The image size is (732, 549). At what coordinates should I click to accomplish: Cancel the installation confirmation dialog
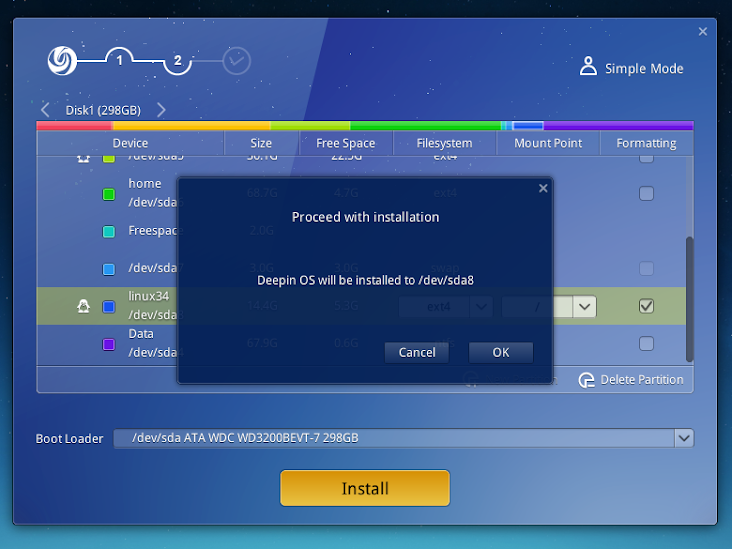point(417,352)
